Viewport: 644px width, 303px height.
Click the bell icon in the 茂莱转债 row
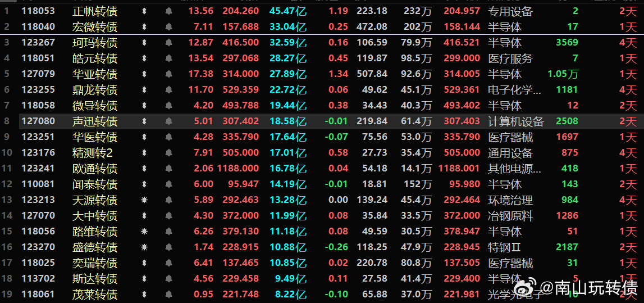[x=168, y=295]
